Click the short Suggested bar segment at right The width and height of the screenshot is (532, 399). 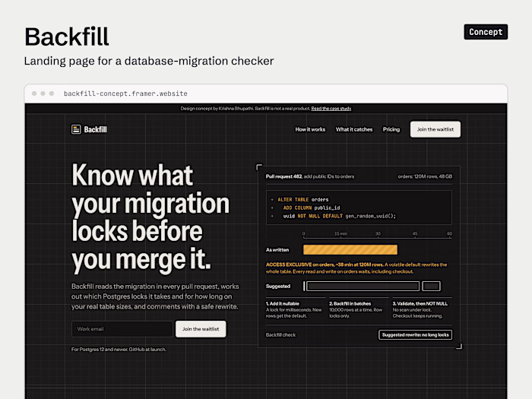[431, 286]
